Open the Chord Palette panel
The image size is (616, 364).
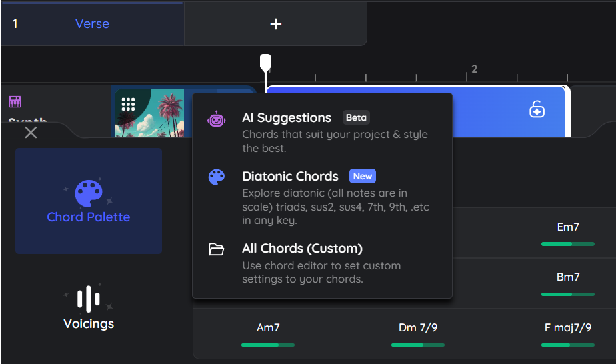click(x=89, y=201)
